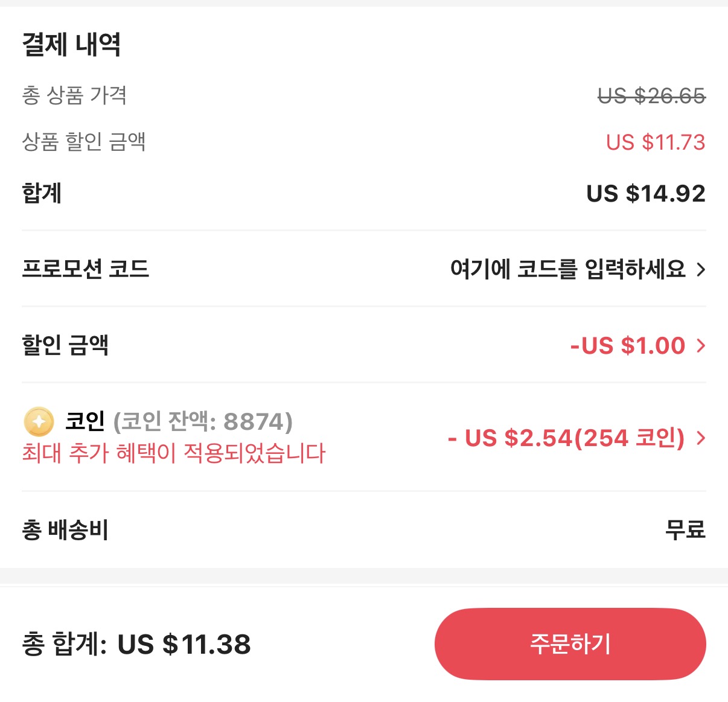Click the 최대 추가 혜택 applied message

[x=173, y=455]
